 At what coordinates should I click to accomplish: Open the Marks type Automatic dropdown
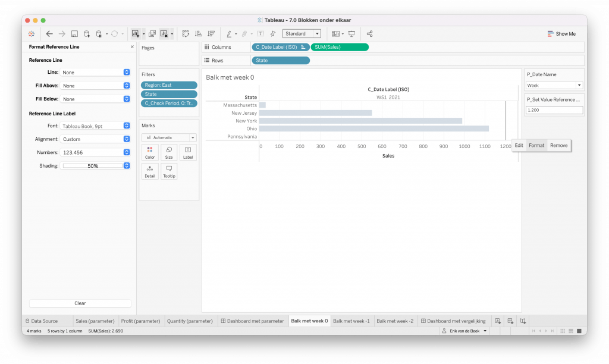pos(169,137)
